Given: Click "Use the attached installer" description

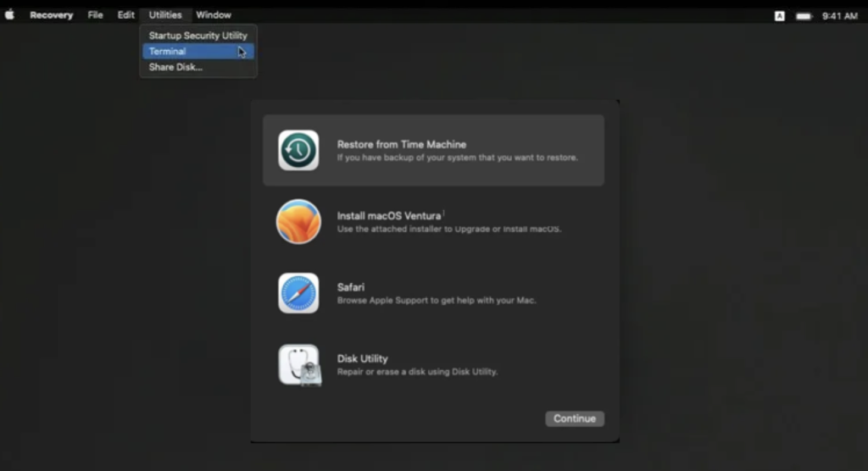Looking at the screenshot, I should tap(449, 229).
